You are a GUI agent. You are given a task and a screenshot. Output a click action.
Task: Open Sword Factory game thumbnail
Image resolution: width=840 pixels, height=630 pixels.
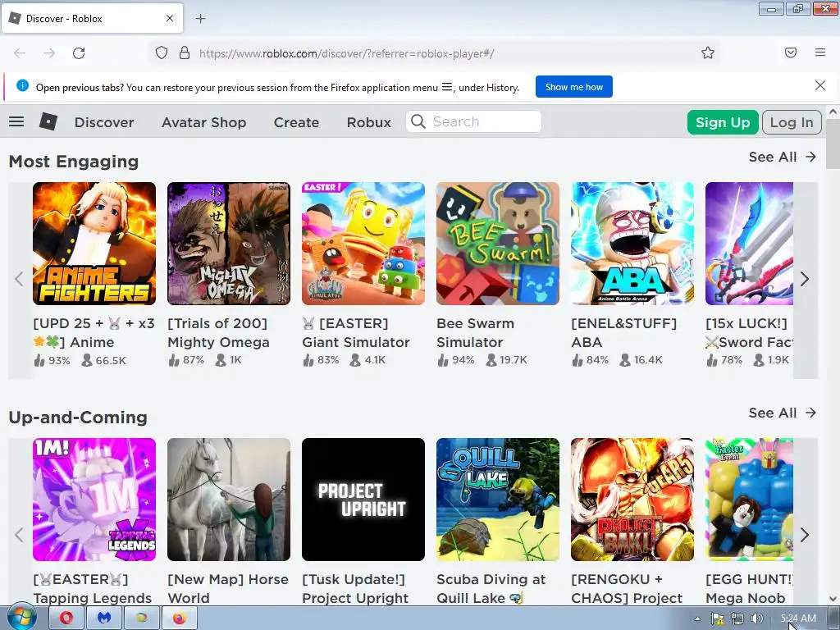[750, 244]
